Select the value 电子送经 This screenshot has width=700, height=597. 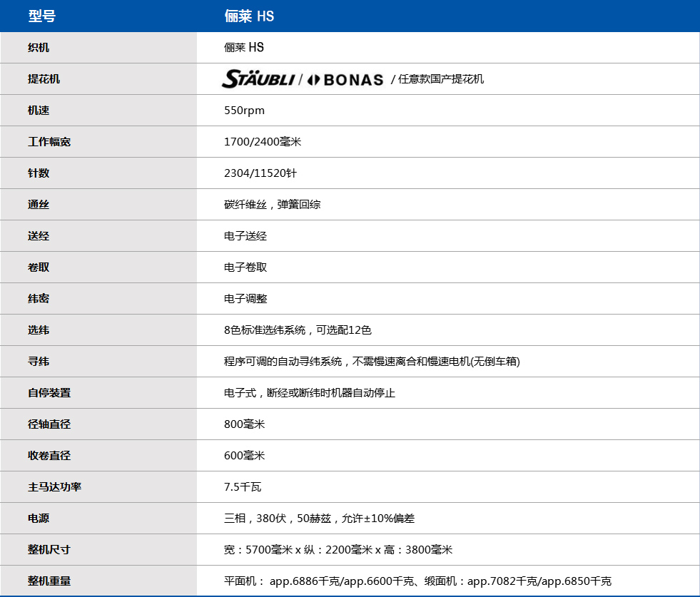pos(245,236)
